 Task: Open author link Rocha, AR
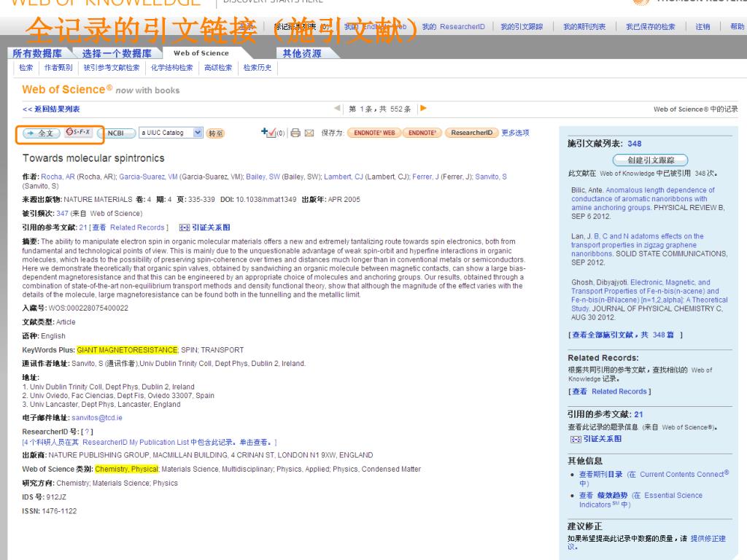point(52,177)
